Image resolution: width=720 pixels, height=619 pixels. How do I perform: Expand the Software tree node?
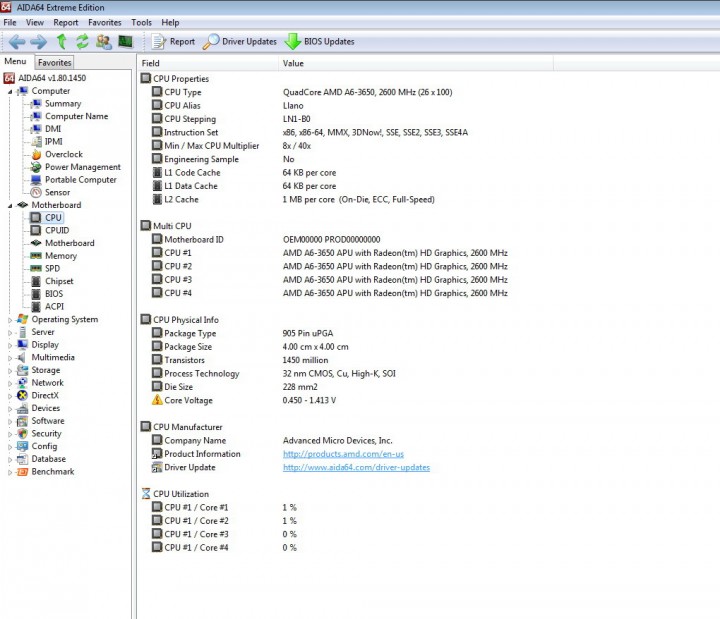[x=10, y=422]
